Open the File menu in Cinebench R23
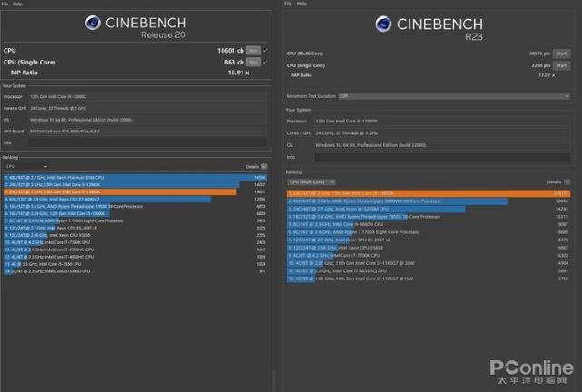Screen dimensions: 582x392 click(289, 4)
